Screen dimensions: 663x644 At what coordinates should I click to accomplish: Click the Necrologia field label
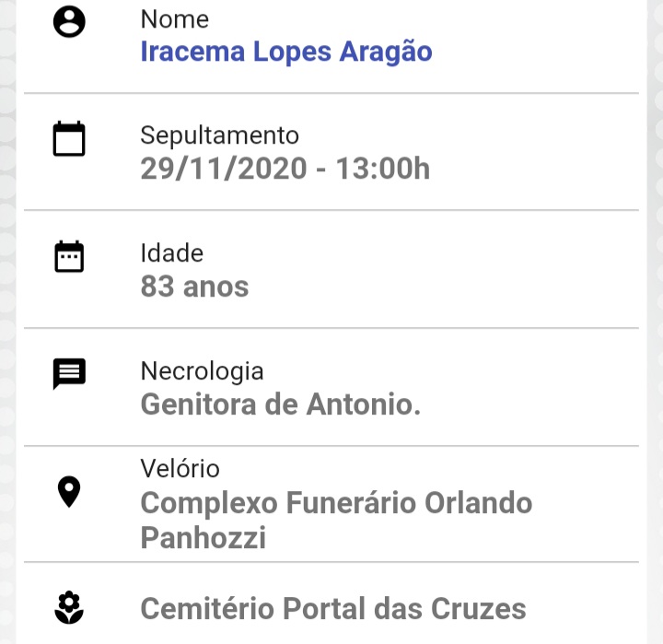pos(202,371)
